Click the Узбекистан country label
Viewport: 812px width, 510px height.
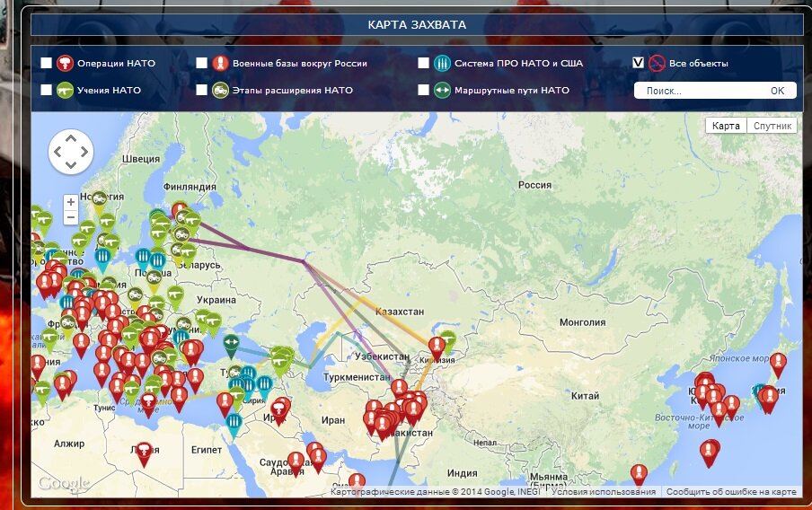382,356
